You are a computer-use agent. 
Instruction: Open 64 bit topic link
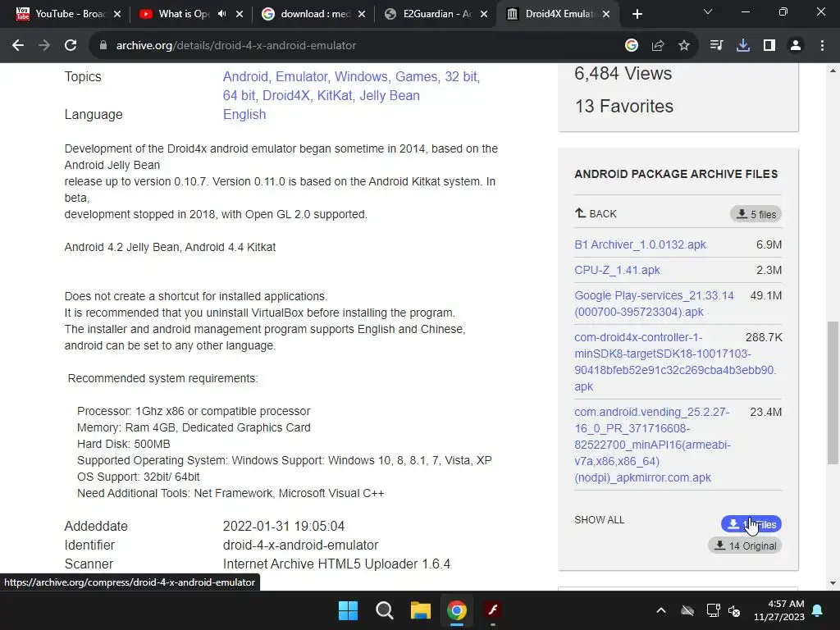point(239,95)
